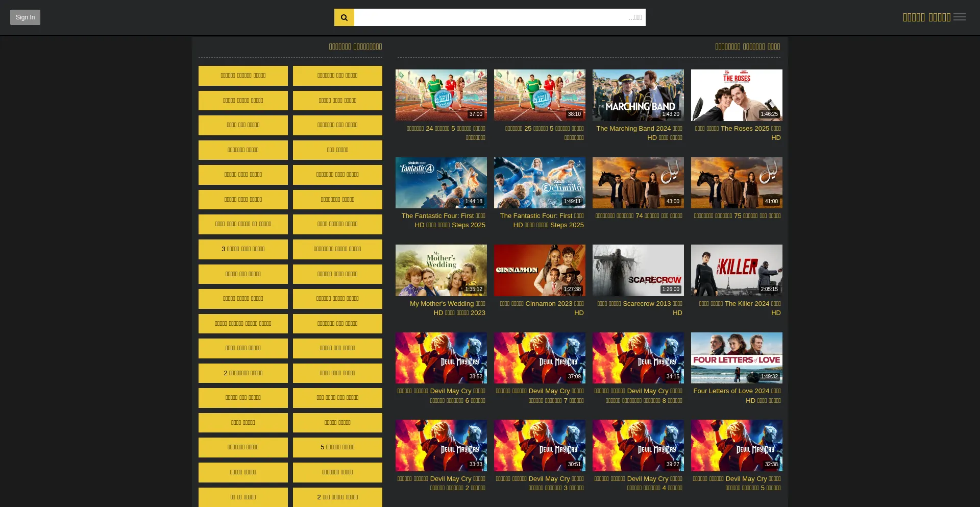The height and width of the screenshot is (507, 980).
Task: Open The Killer movie thumbnail
Action: (737, 270)
